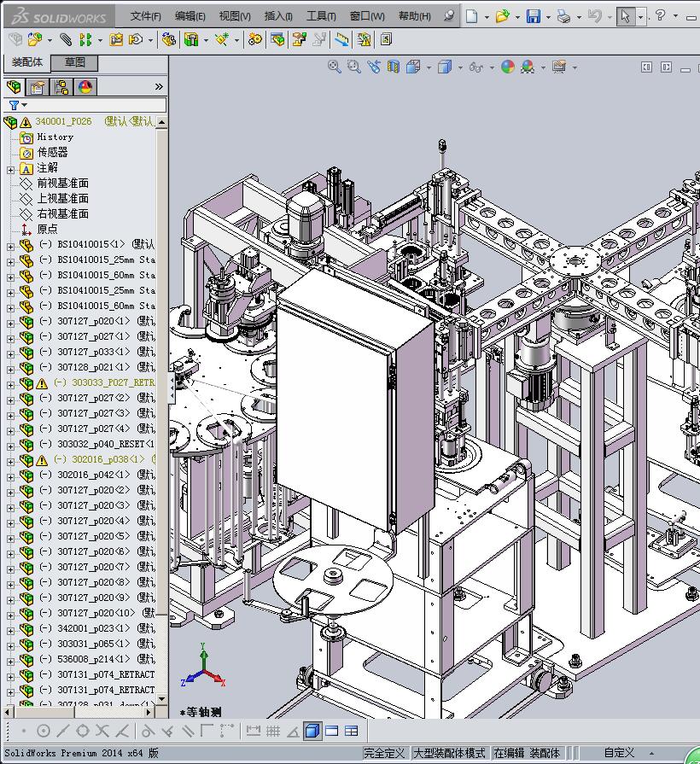Select the 前视基准面 plane

coord(63,184)
